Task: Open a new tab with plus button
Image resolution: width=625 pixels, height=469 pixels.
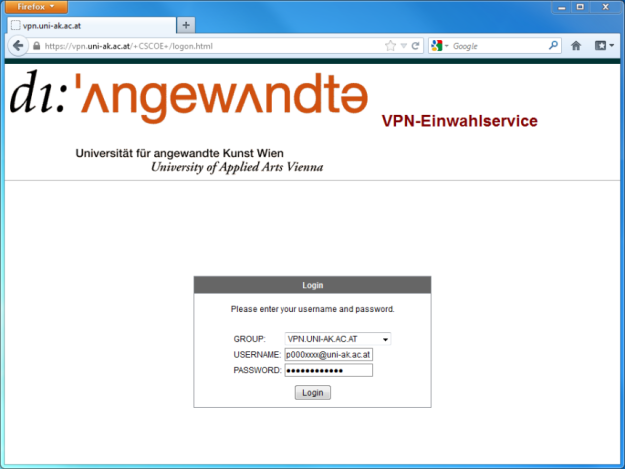Action: pos(187,25)
